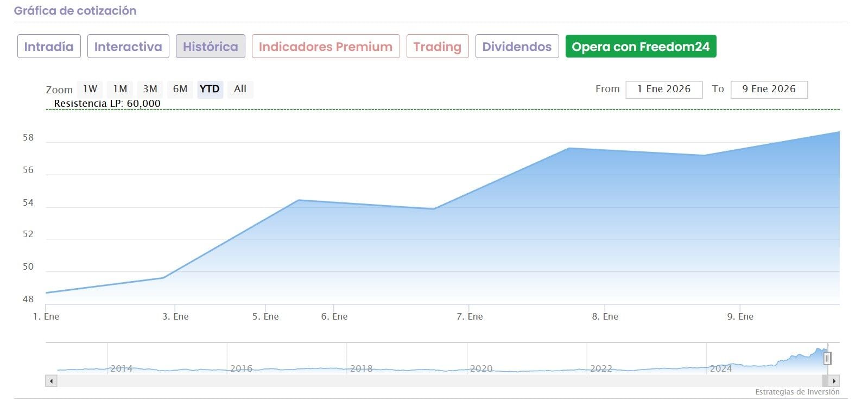The height and width of the screenshot is (401, 868).
Task: Open the Estrategias de Inversión credit link
Action: [797, 392]
